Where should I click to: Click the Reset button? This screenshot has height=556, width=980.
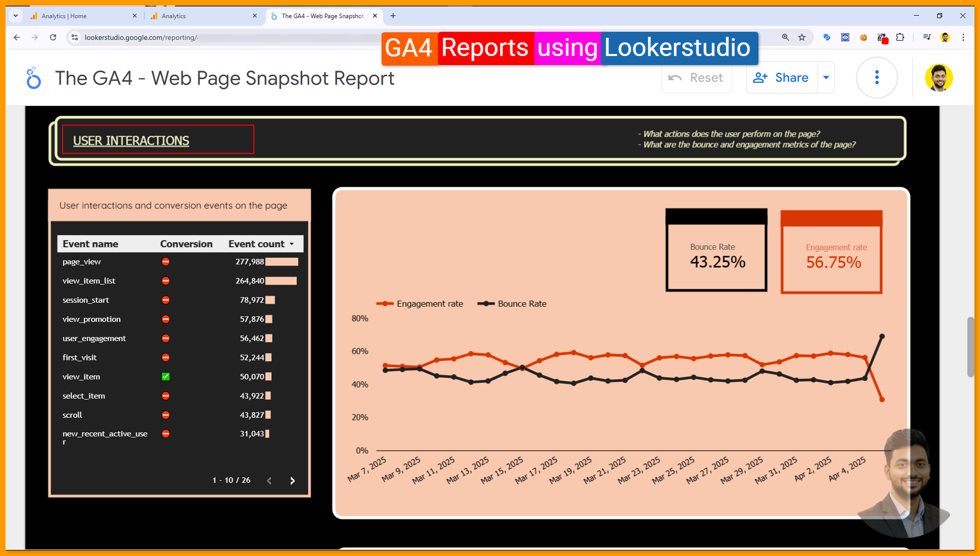696,78
